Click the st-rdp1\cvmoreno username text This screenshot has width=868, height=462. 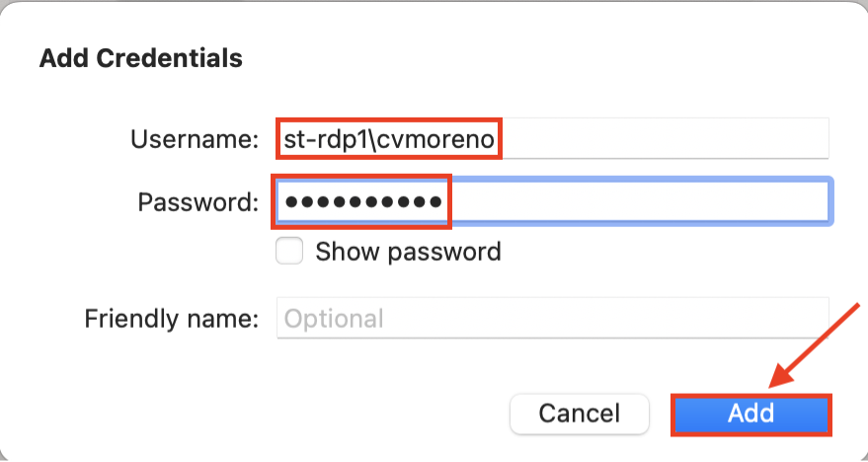click(388, 139)
